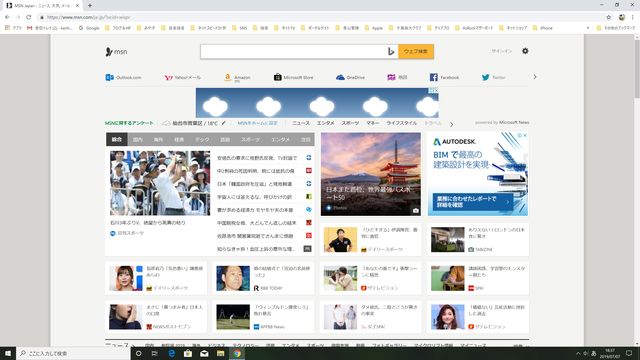
Task: Expand bookmarks overflow chevron
Action: (x=588, y=28)
